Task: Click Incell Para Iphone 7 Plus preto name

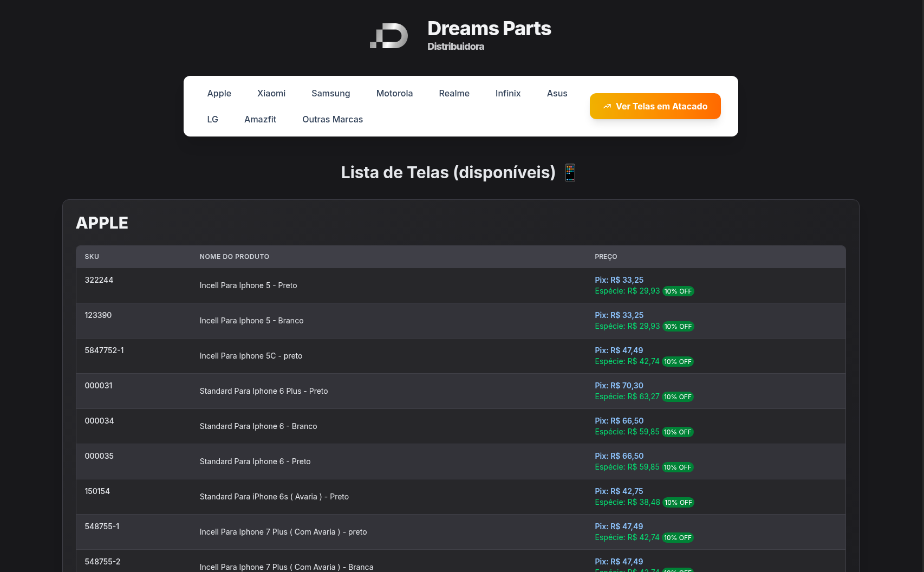Action: click(x=283, y=532)
